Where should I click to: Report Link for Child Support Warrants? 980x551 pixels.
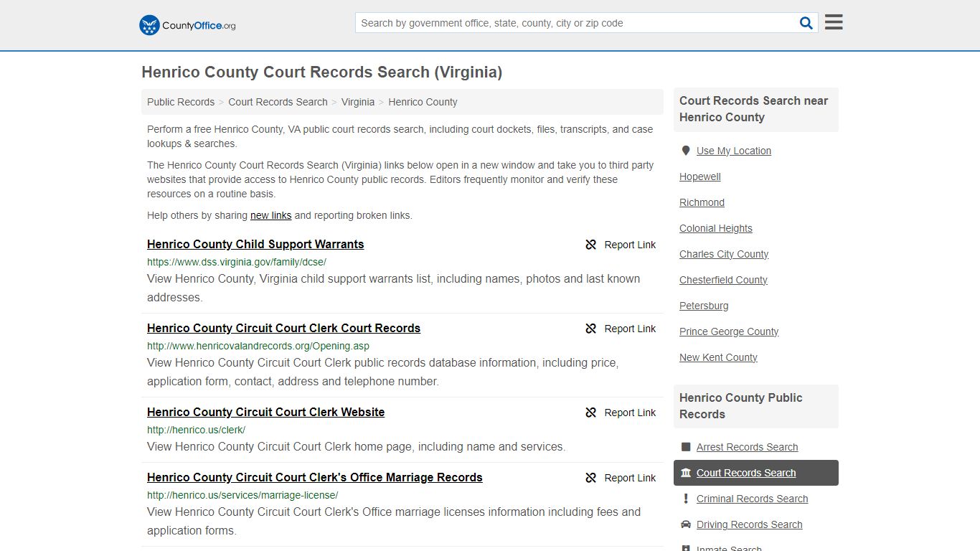tap(621, 245)
